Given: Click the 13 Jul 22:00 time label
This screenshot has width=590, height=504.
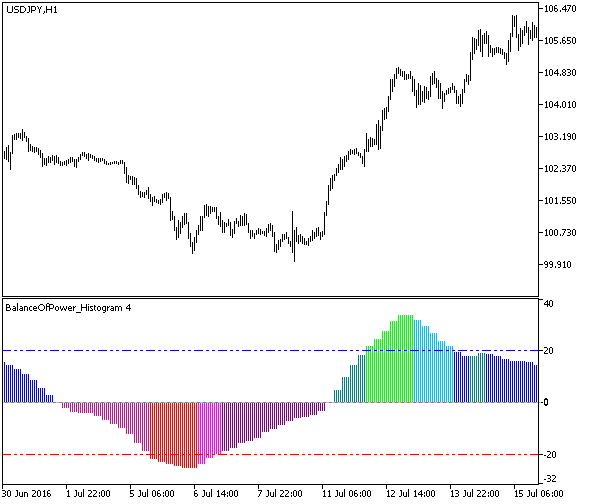Looking at the screenshot, I should 474,494.
